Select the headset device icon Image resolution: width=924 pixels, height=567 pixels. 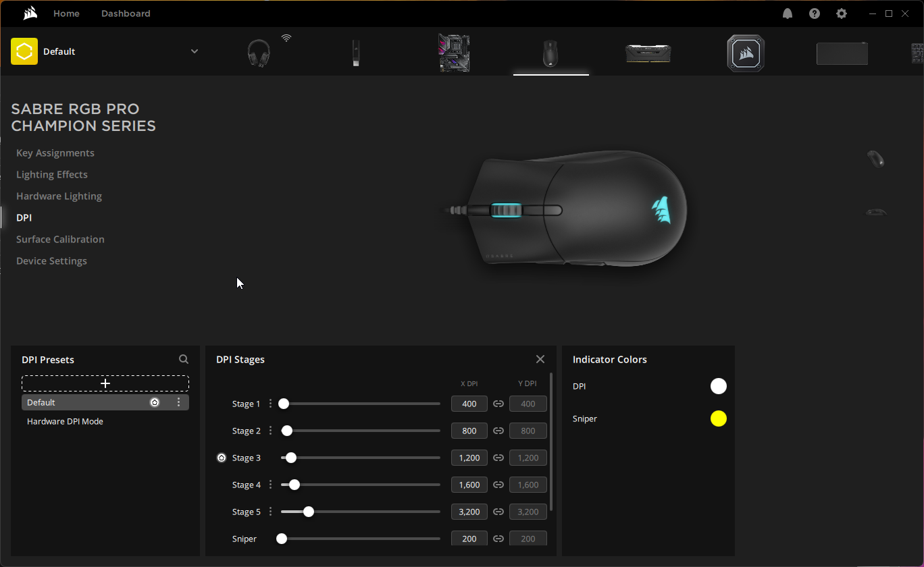coord(259,53)
